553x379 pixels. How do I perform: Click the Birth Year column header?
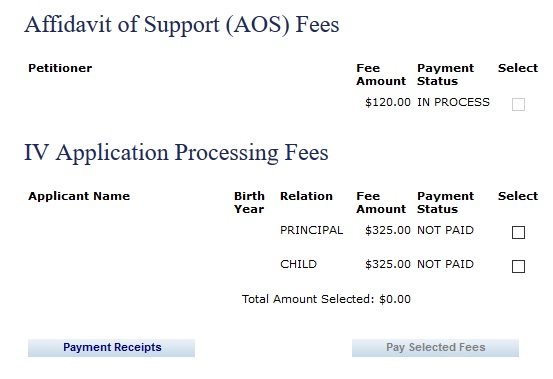(249, 202)
